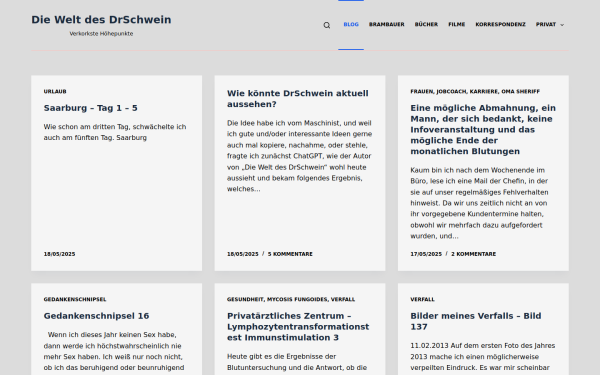Open the search icon in header
Screen dimensions: 600x375
click(x=326, y=25)
